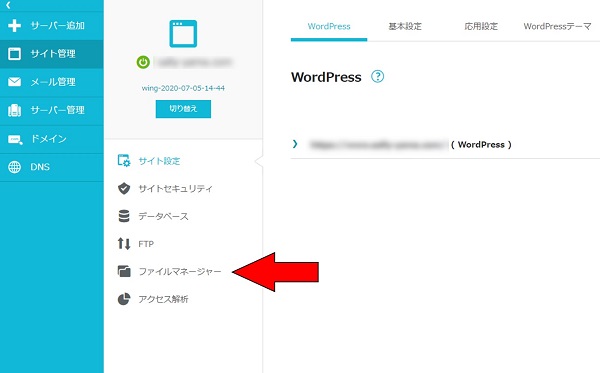600x373 pixels.
Task: Click the large browser window site icon
Action: (x=183, y=34)
